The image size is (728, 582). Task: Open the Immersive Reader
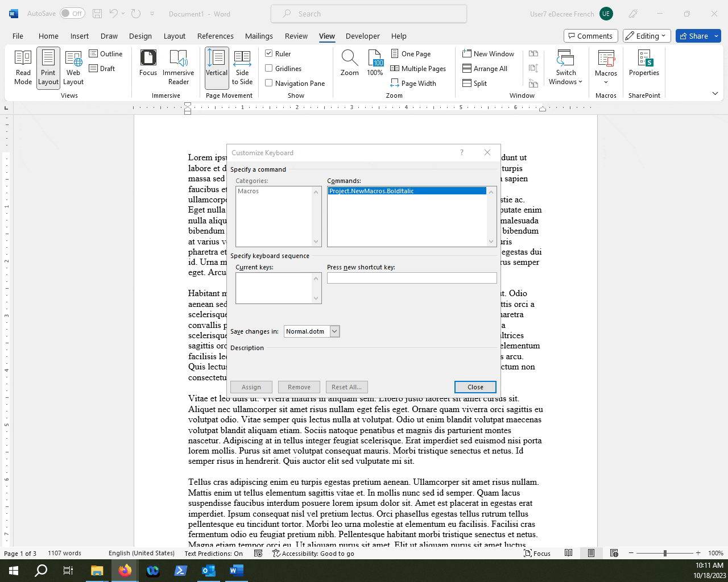[178, 67]
